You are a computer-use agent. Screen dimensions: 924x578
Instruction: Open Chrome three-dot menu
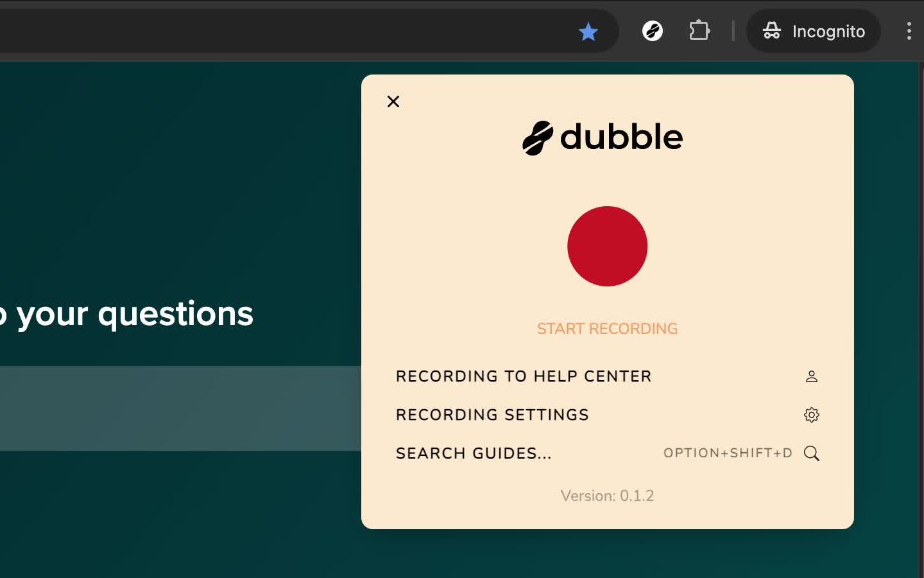coord(909,31)
